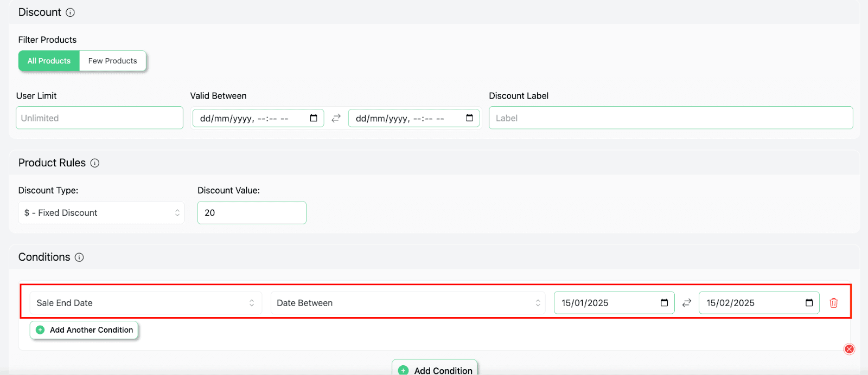The height and width of the screenshot is (375, 868).
Task: Click the Discount Value field showing 20
Action: pyautogui.click(x=252, y=213)
